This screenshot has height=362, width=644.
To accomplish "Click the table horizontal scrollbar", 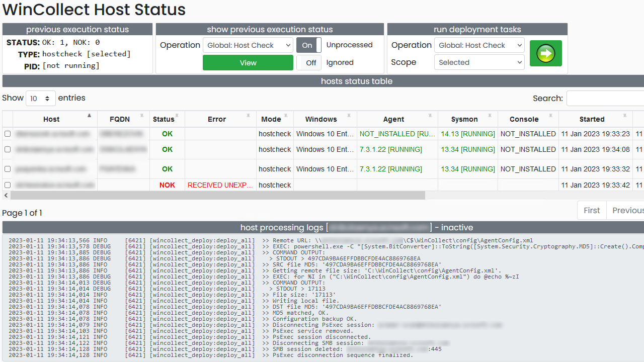I will pyautogui.click(x=214, y=195).
